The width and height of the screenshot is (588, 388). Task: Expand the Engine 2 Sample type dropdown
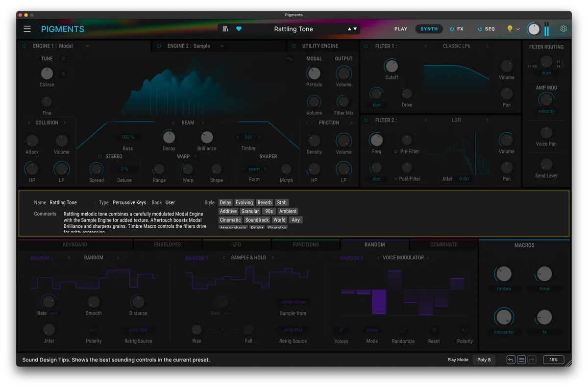[221, 46]
